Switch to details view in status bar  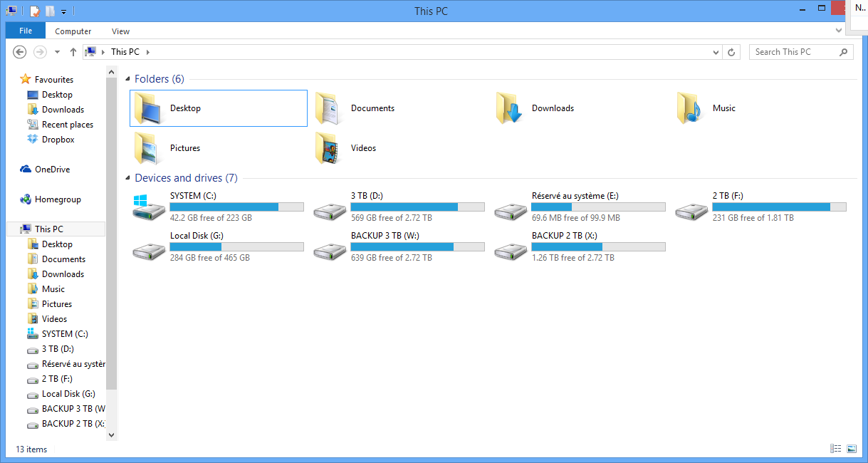click(835, 449)
